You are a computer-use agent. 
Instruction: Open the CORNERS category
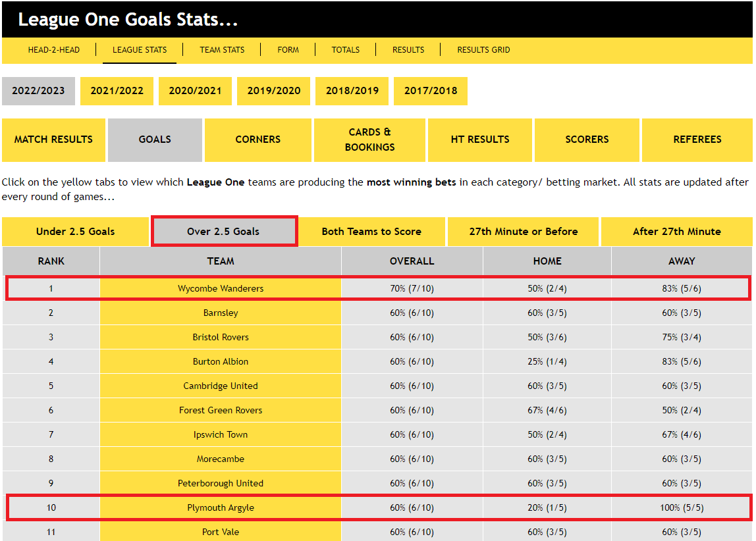[x=258, y=140]
